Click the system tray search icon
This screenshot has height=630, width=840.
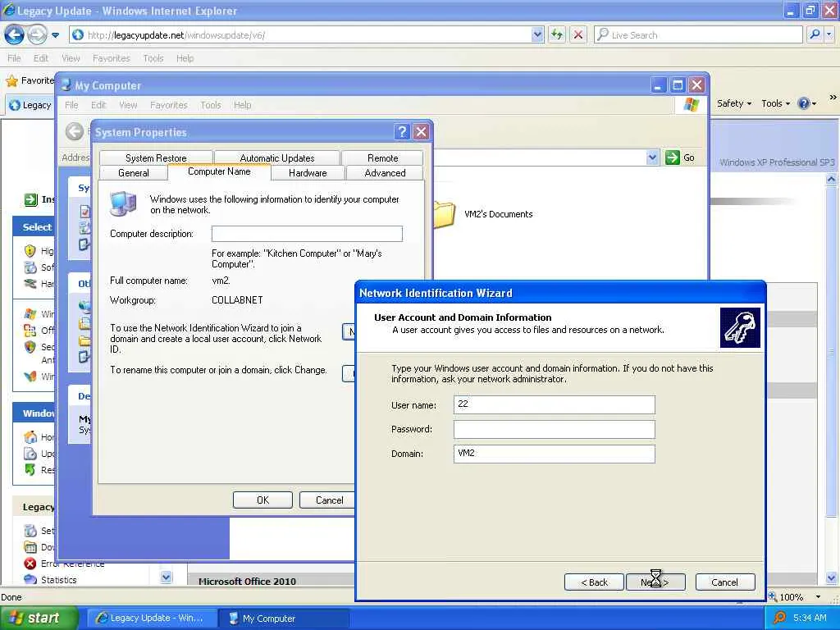click(779, 618)
